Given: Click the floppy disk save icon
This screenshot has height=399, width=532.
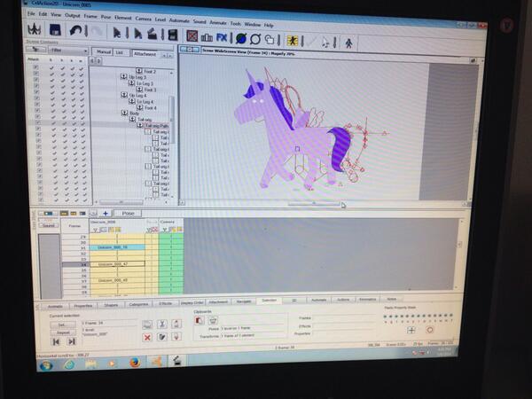Looking at the screenshot, I should point(55,30).
